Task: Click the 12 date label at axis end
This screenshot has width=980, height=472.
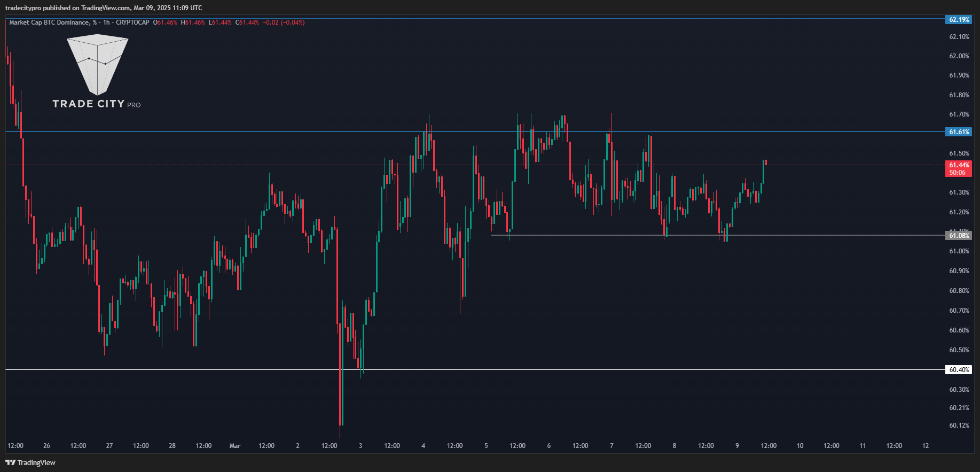Action: tap(926, 446)
